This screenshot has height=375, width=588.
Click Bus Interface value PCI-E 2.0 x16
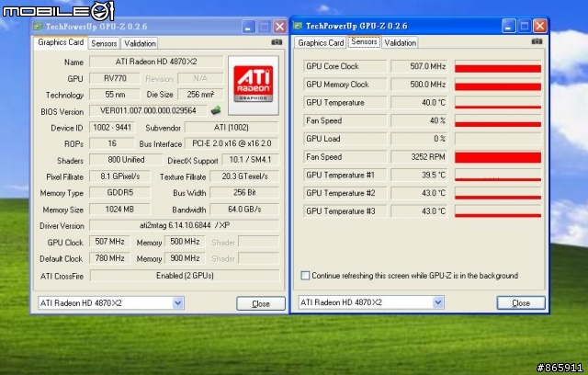tap(232, 143)
